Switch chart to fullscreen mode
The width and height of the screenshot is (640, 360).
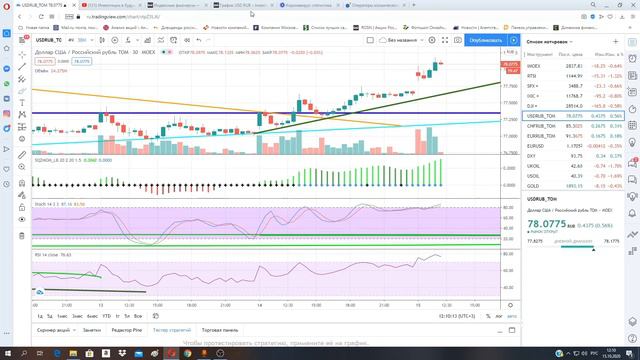click(445, 40)
